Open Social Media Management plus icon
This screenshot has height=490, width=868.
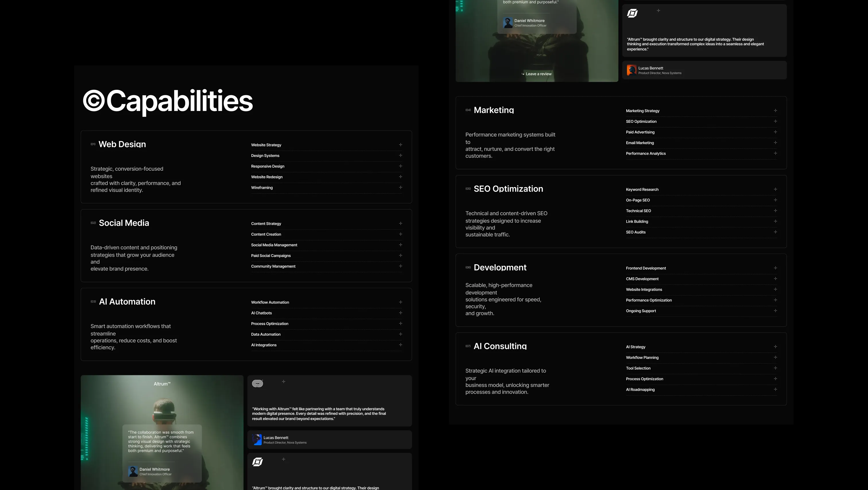click(400, 245)
